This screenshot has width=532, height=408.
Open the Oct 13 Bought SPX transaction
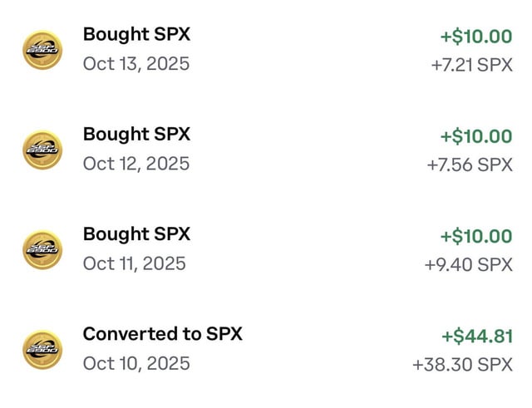click(136, 35)
